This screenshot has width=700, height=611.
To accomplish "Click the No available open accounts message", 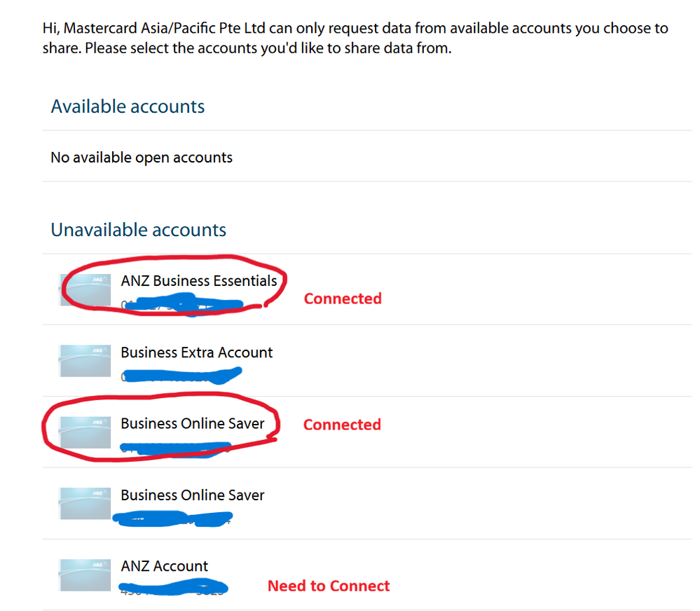I will (142, 158).
